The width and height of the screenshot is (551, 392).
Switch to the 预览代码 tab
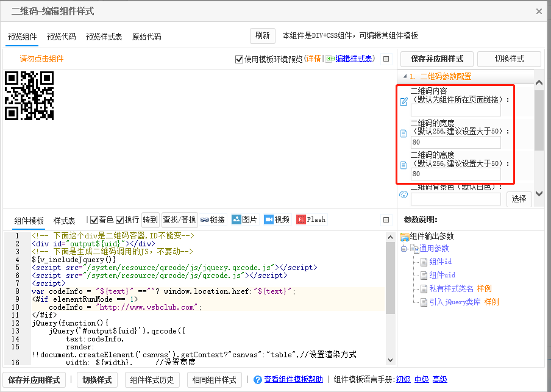coord(61,37)
